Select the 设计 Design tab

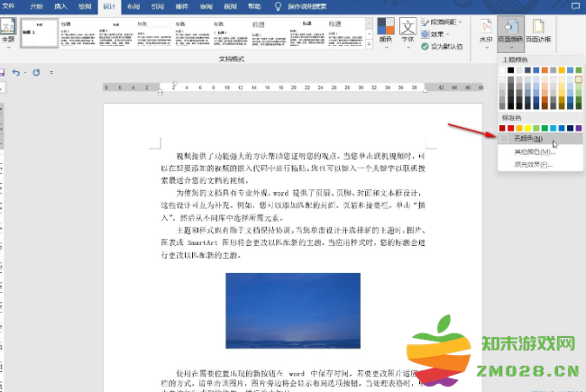click(109, 6)
